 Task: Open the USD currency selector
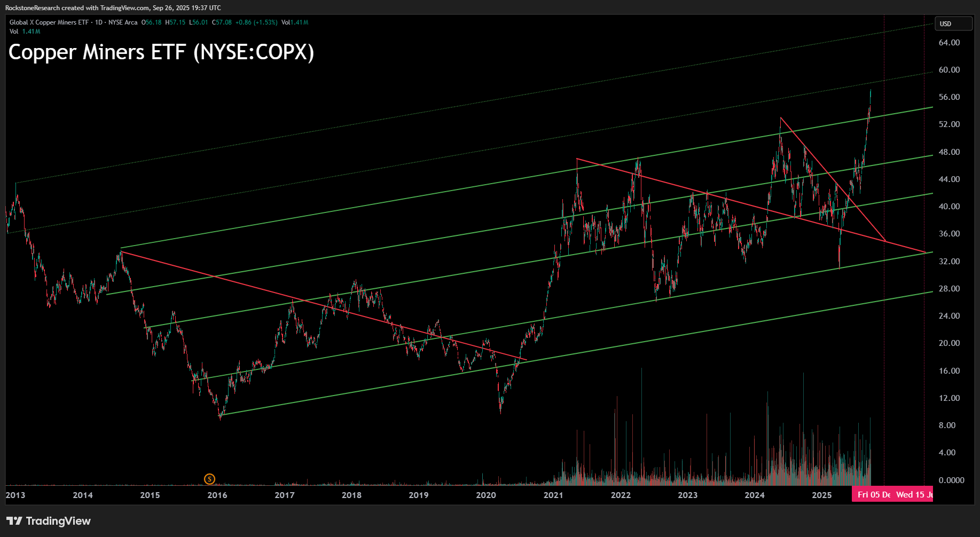953,24
